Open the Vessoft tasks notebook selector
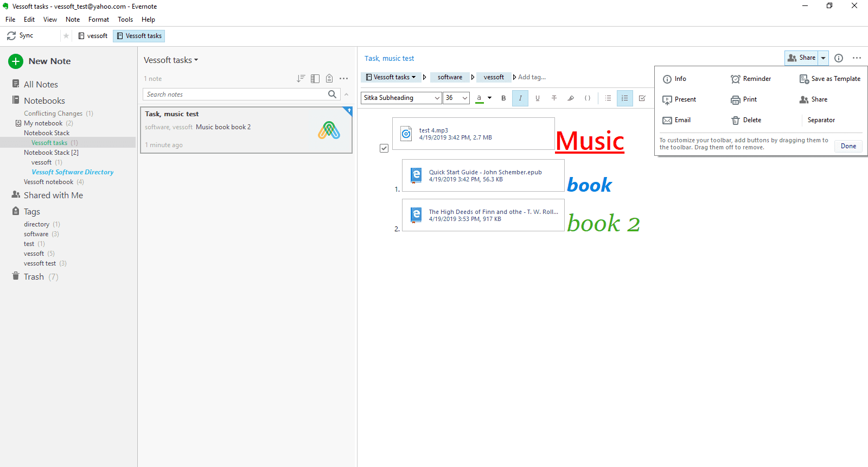 pos(391,77)
